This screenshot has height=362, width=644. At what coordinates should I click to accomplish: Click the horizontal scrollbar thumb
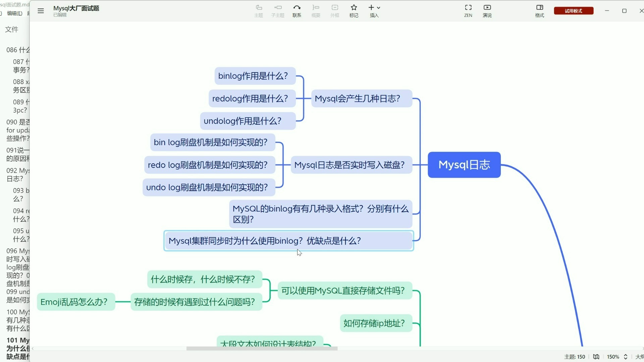262,349
